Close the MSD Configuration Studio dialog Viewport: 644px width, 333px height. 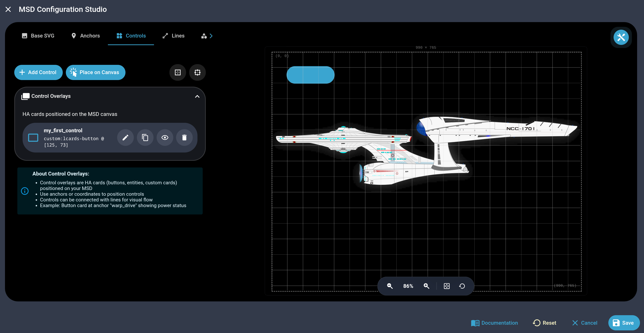pyautogui.click(x=8, y=10)
